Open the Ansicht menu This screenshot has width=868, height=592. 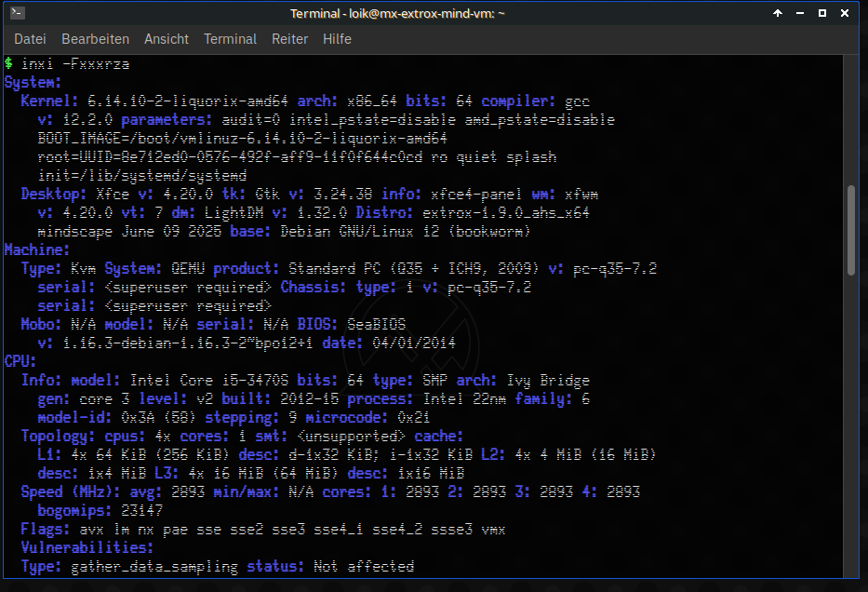[x=167, y=39]
